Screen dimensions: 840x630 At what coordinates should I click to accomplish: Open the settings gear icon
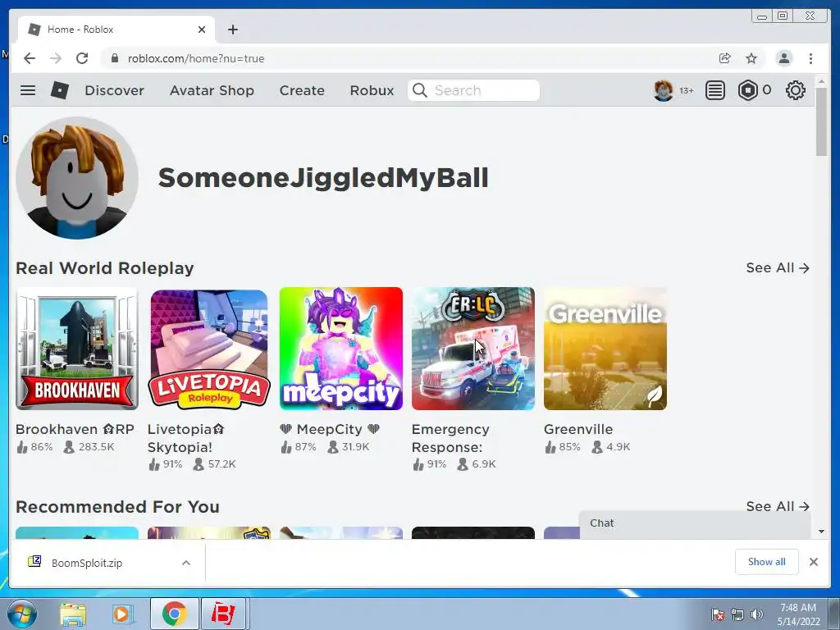click(x=795, y=90)
